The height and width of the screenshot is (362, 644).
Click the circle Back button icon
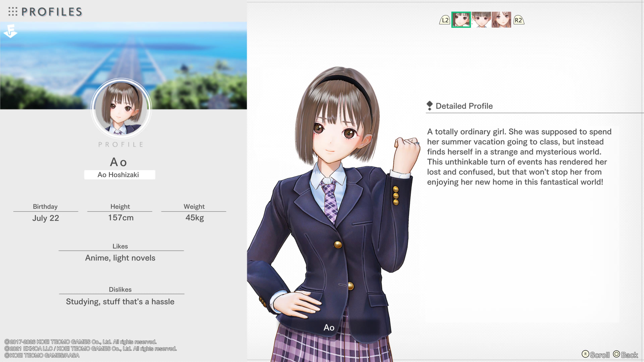point(616,354)
